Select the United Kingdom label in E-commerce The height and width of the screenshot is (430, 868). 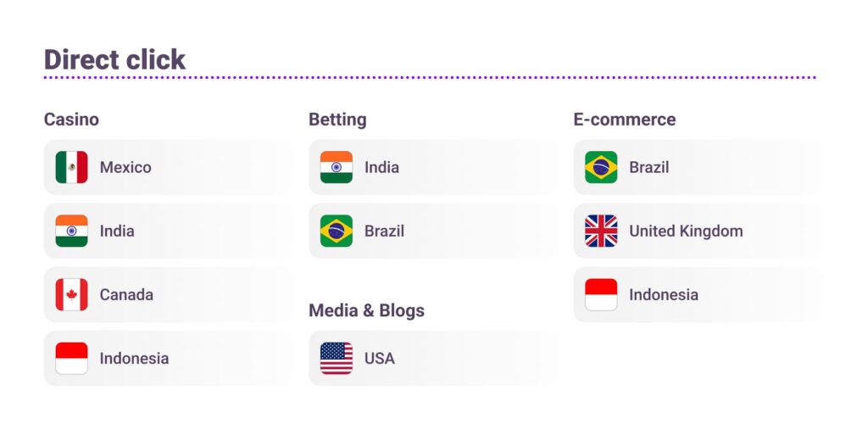pos(686,231)
